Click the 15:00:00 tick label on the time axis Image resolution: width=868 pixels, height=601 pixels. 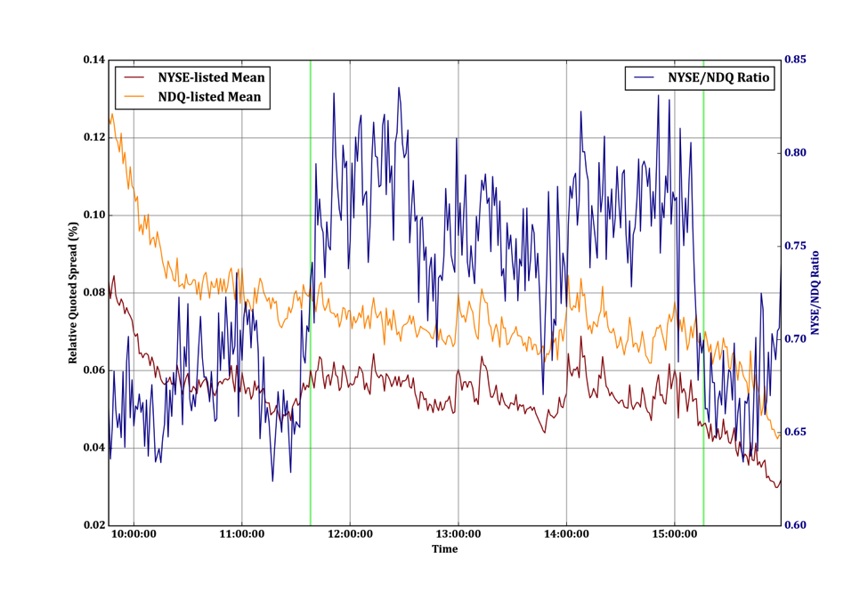[x=674, y=535]
